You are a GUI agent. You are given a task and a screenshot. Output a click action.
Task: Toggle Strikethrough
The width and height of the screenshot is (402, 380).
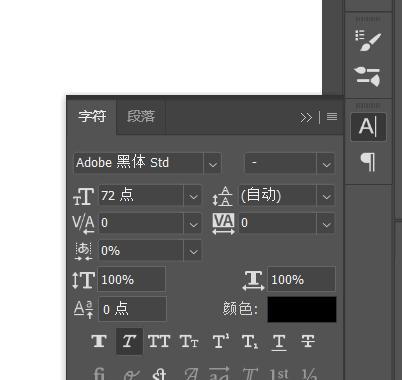point(308,341)
